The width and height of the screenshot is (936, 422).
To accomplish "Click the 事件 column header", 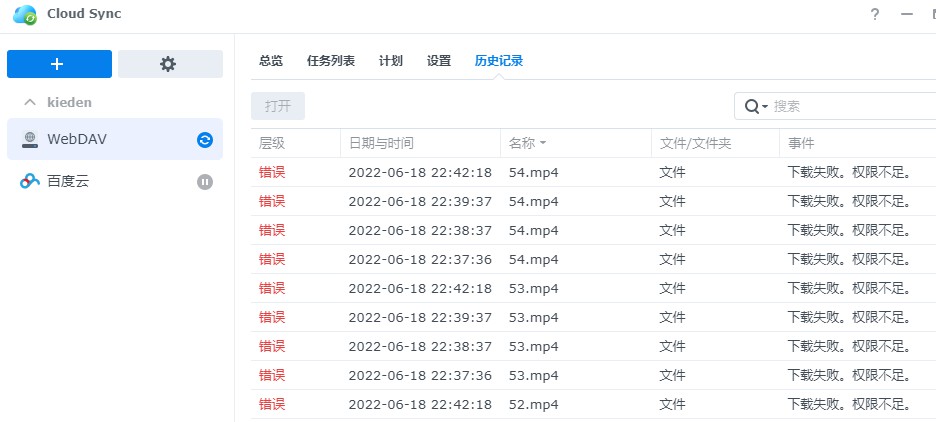I will tap(857, 143).
